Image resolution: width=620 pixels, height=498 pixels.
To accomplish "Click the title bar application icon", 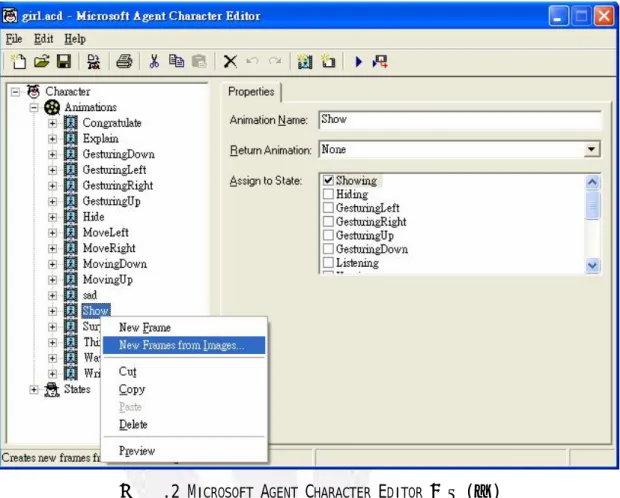I will [10, 16].
